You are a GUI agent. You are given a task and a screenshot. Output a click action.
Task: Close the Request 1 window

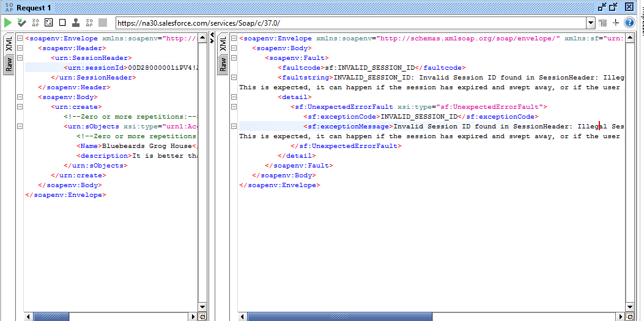coord(629,7)
